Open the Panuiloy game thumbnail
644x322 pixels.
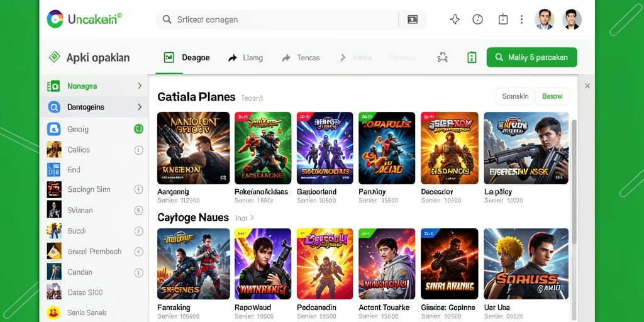[387, 148]
